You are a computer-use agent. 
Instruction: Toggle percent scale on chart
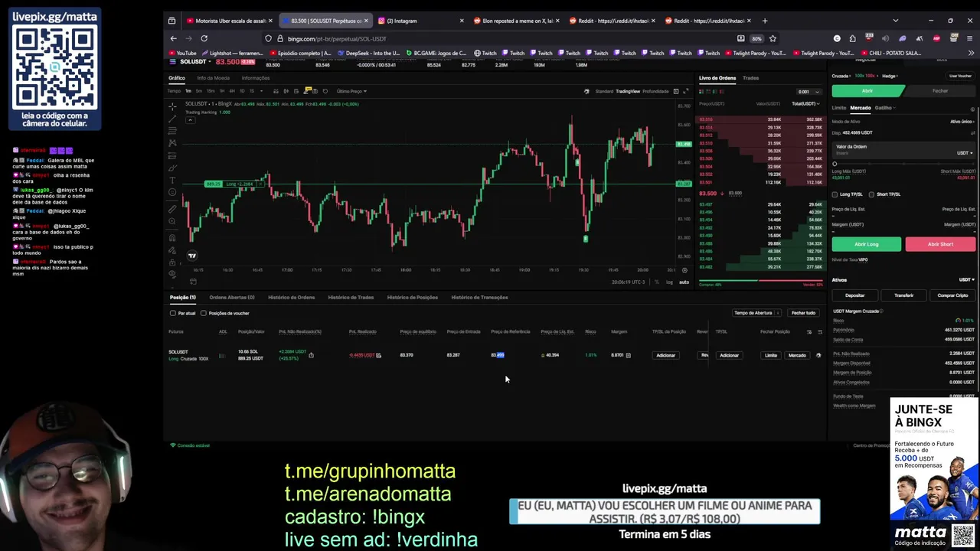[x=656, y=282]
